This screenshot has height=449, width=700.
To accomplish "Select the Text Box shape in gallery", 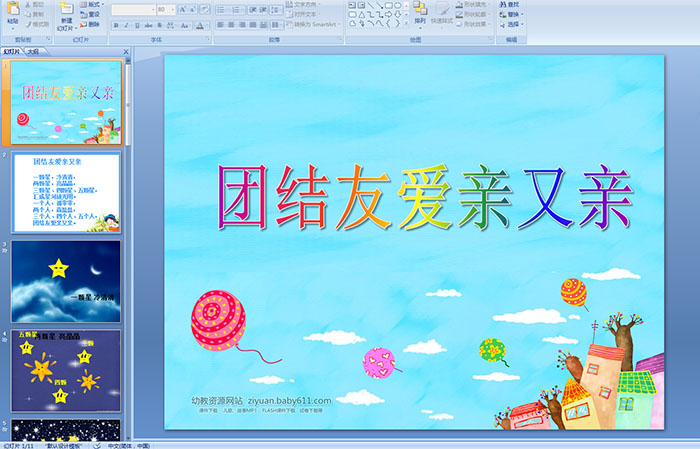I will pyautogui.click(x=352, y=5).
